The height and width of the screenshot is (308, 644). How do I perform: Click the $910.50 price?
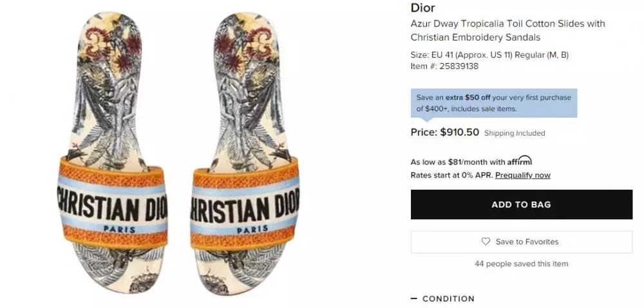tap(458, 132)
